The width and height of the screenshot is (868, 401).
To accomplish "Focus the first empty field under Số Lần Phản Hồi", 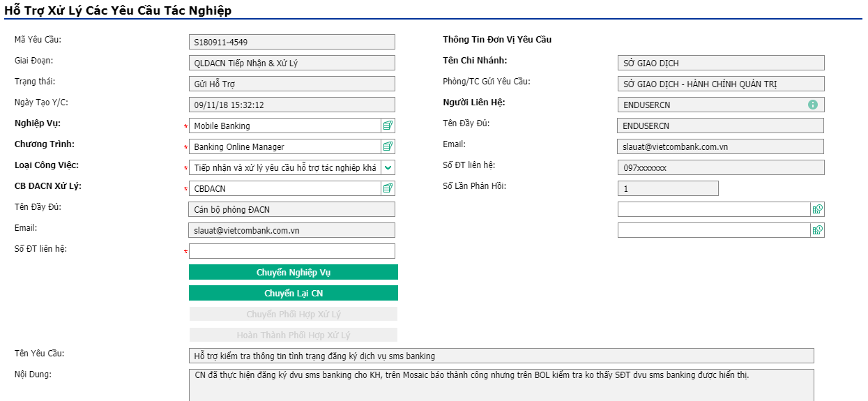I will [714, 209].
